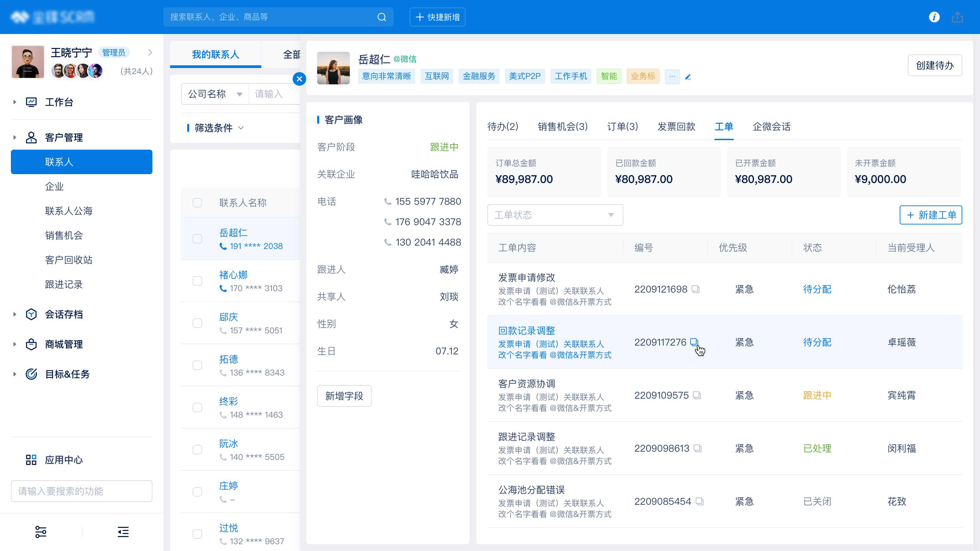Open the 发票回款 tab
980x551 pixels.
[676, 127]
